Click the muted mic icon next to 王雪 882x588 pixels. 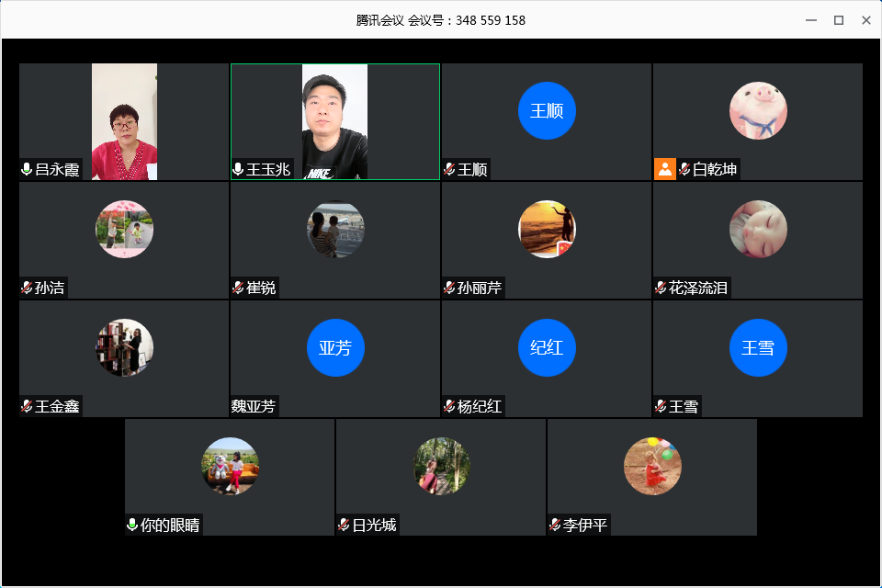coord(661,406)
